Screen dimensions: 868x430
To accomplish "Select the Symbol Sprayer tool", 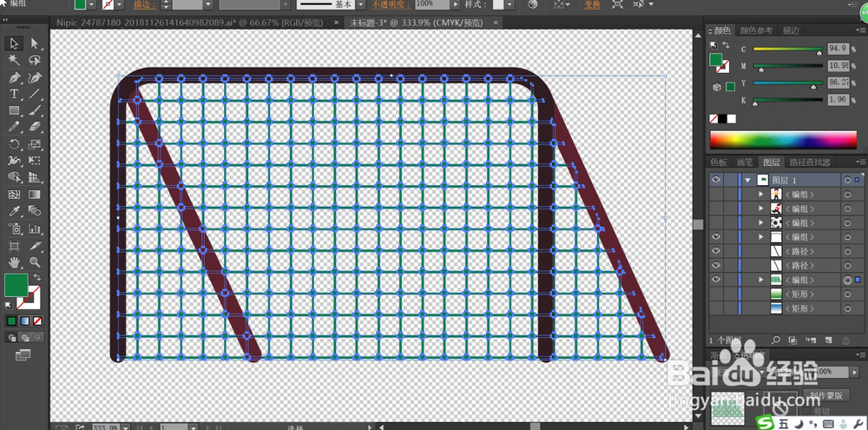I will (x=15, y=228).
